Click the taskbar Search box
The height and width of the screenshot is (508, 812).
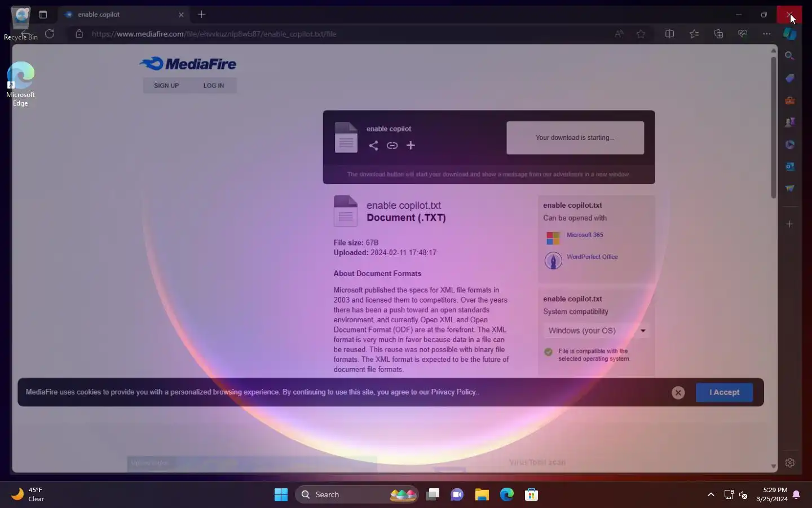click(x=356, y=494)
